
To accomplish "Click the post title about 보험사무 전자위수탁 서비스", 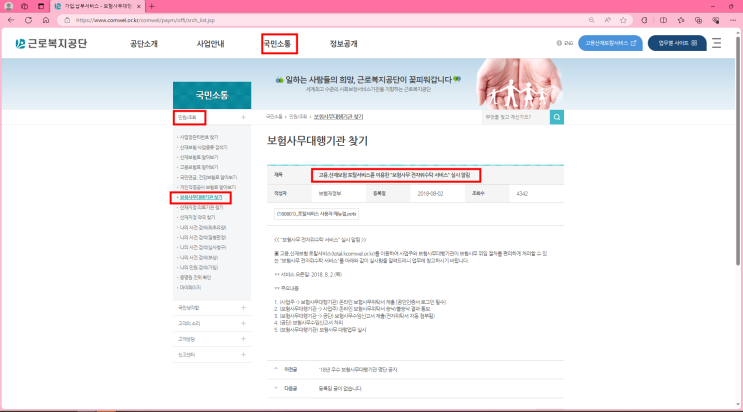I will click(x=394, y=175).
